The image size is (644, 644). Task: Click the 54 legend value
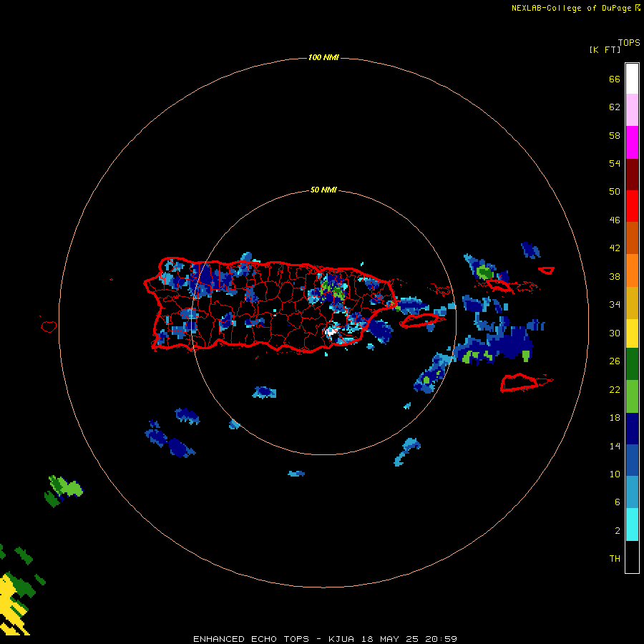point(615,163)
